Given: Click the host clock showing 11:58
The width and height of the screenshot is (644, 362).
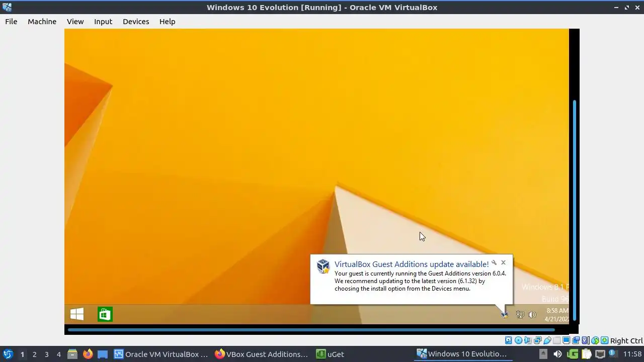Looking at the screenshot, I should coord(632,354).
